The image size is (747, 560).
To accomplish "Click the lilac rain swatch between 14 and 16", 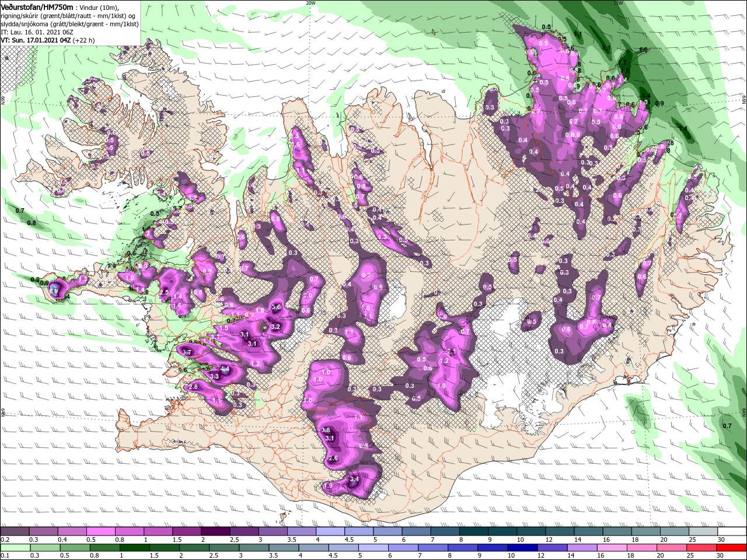I will click(582, 547).
